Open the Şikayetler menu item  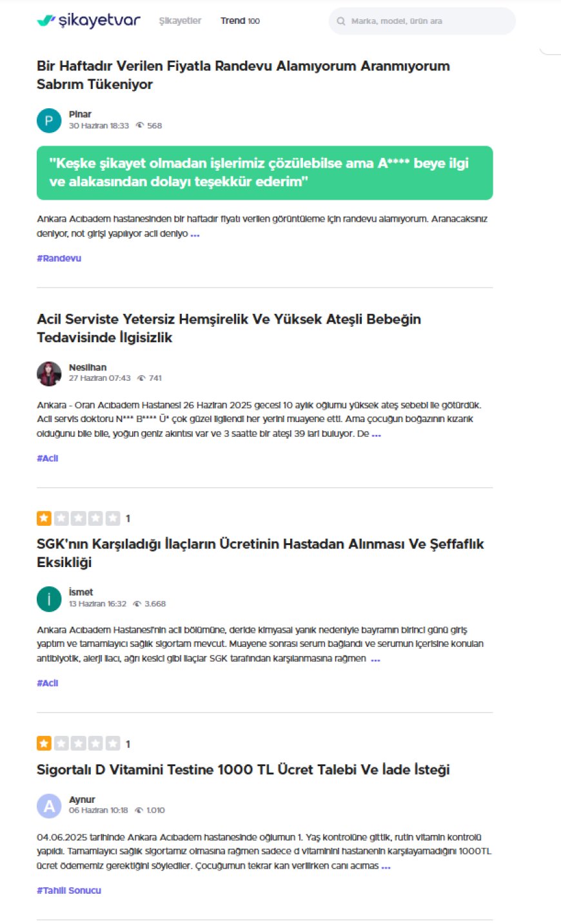tap(180, 21)
